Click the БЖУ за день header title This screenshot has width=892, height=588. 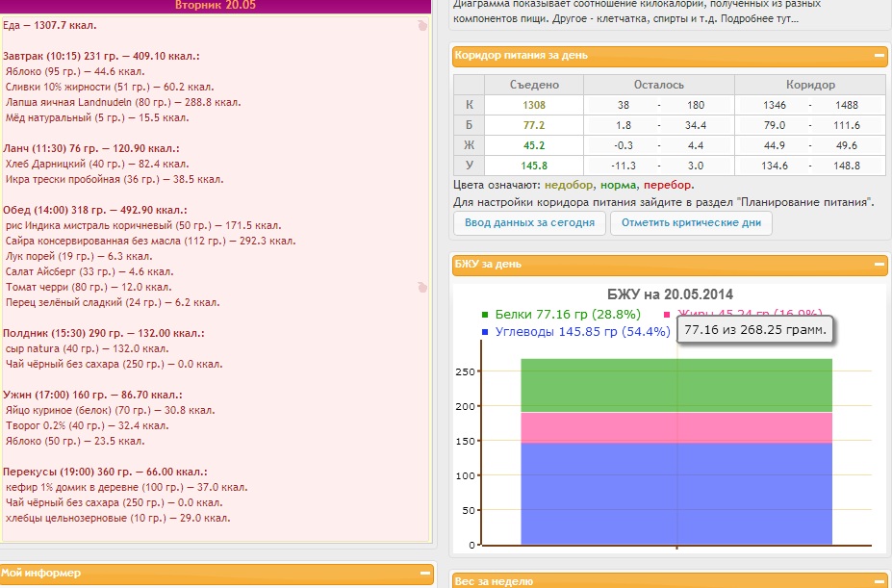coord(488,264)
